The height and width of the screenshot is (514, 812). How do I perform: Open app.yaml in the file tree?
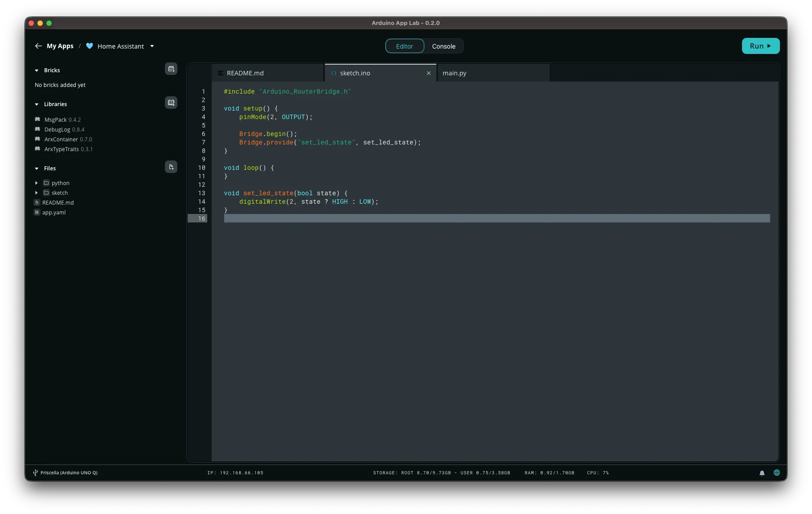pos(54,213)
